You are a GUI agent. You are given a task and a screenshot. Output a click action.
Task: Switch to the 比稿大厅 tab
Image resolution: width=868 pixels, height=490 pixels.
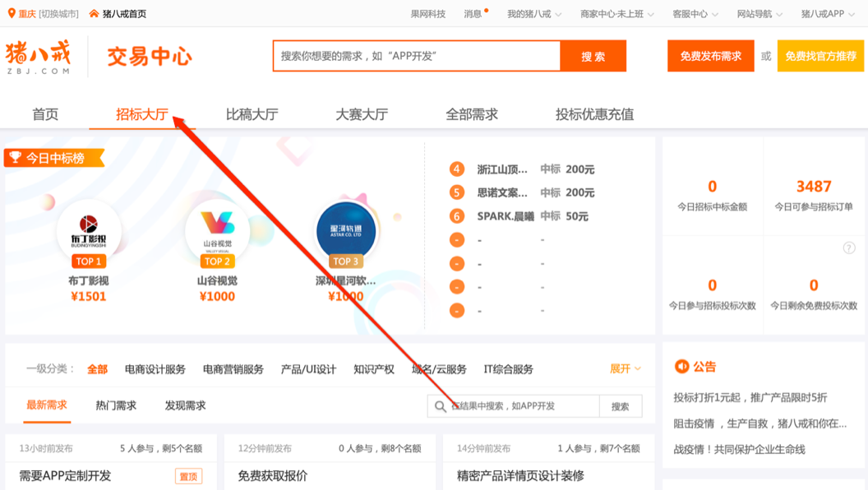252,114
